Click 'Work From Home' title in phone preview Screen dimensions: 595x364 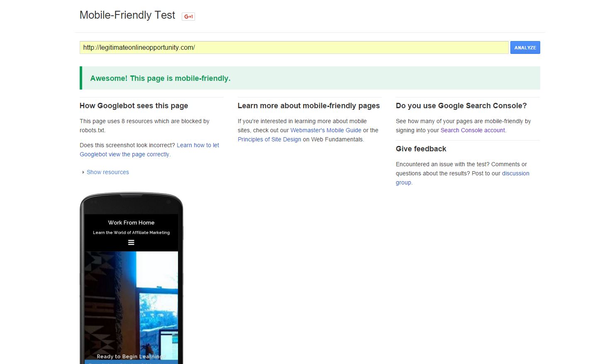pyautogui.click(x=131, y=223)
